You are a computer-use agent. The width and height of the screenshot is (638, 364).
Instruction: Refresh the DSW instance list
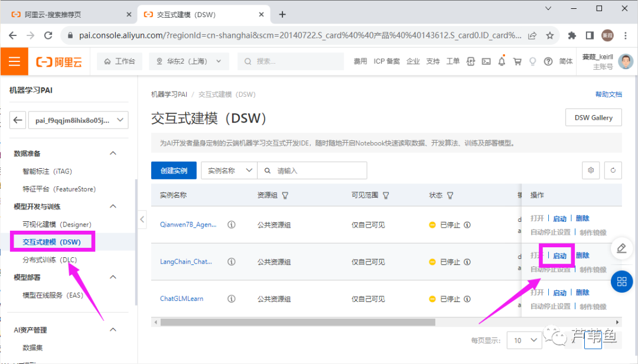(x=613, y=170)
